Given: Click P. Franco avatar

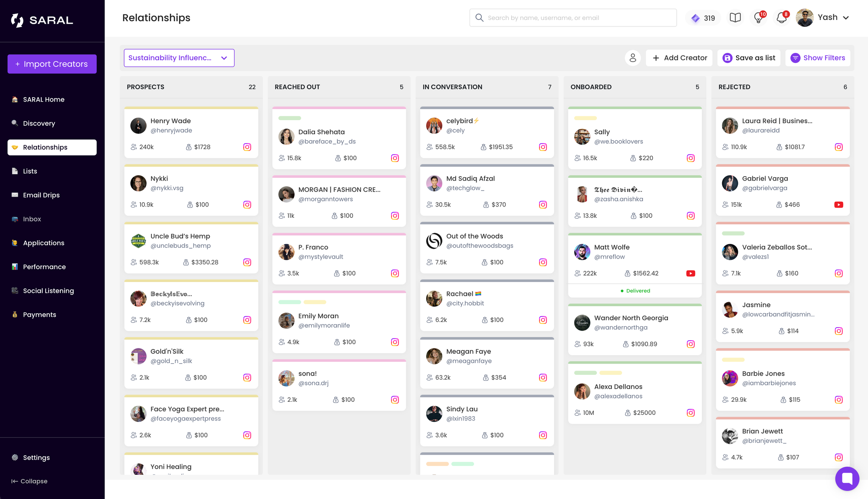Looking at the screenshot, I should 286,252.
